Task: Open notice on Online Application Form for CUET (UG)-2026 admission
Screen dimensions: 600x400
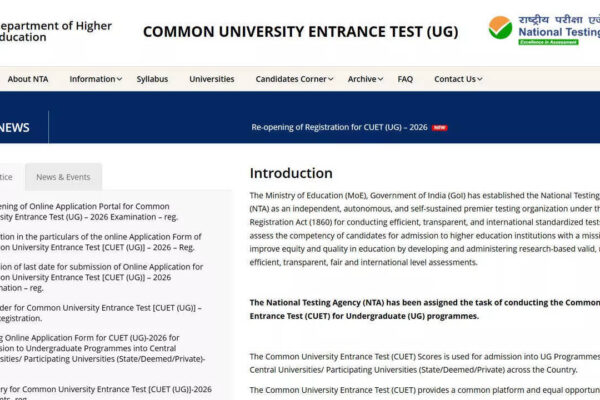Action: (103, 348)
